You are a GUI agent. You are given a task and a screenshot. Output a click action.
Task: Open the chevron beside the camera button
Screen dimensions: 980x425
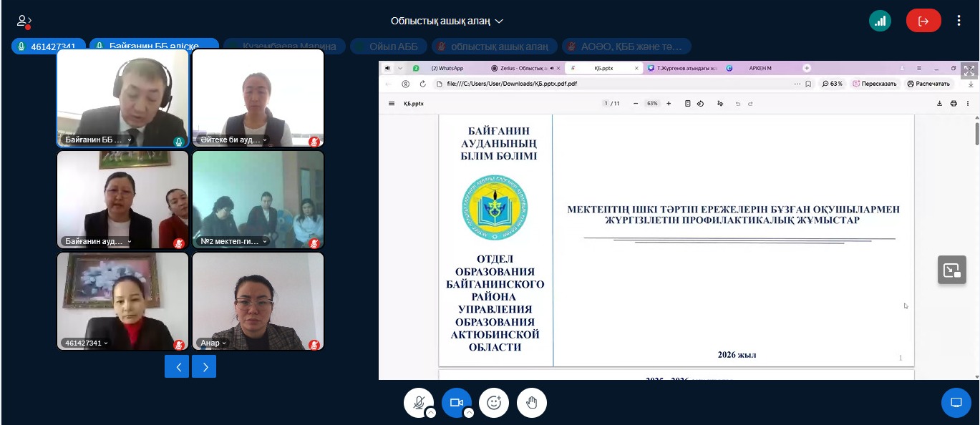(x=469, y=413)
